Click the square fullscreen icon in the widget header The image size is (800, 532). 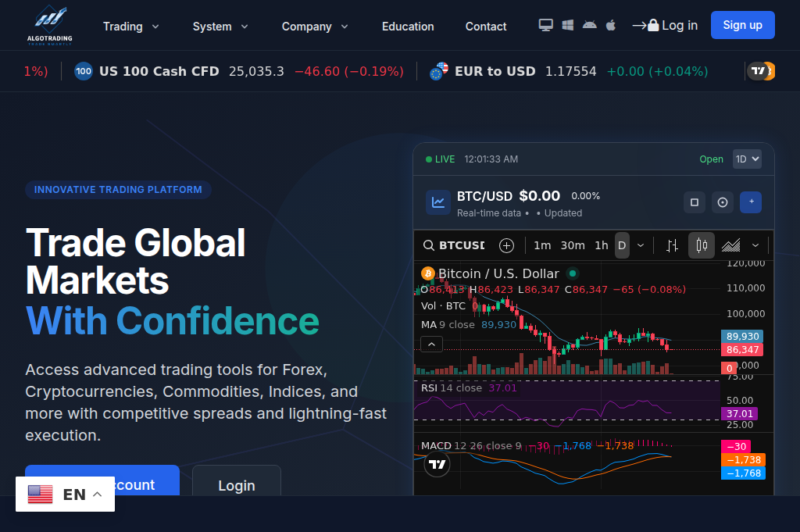pos(694,202)
